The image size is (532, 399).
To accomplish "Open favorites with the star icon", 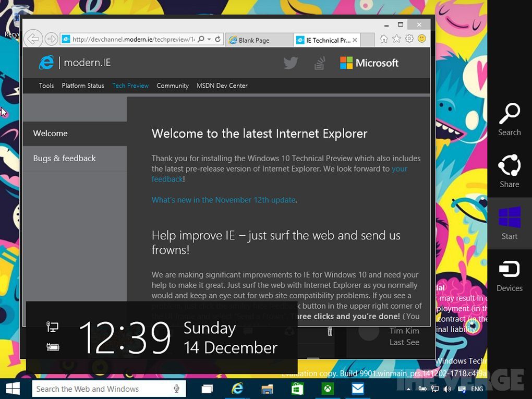I will (x=396, y=39).
